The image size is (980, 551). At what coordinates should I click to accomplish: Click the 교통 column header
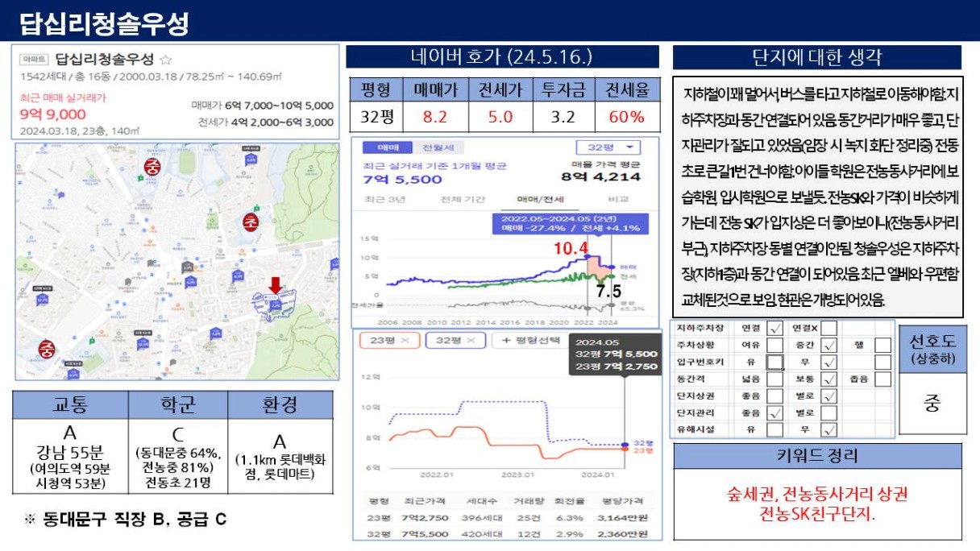[x=69, y=405]
